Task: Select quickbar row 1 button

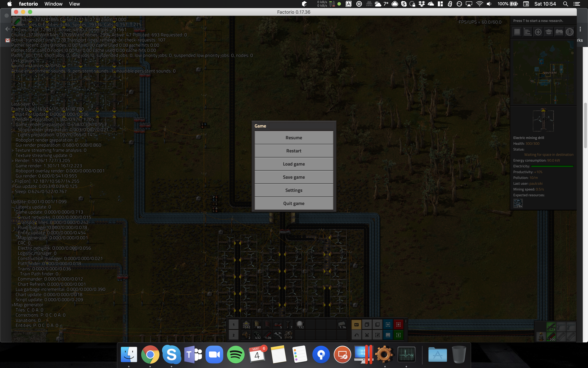Action: point(233,325)
